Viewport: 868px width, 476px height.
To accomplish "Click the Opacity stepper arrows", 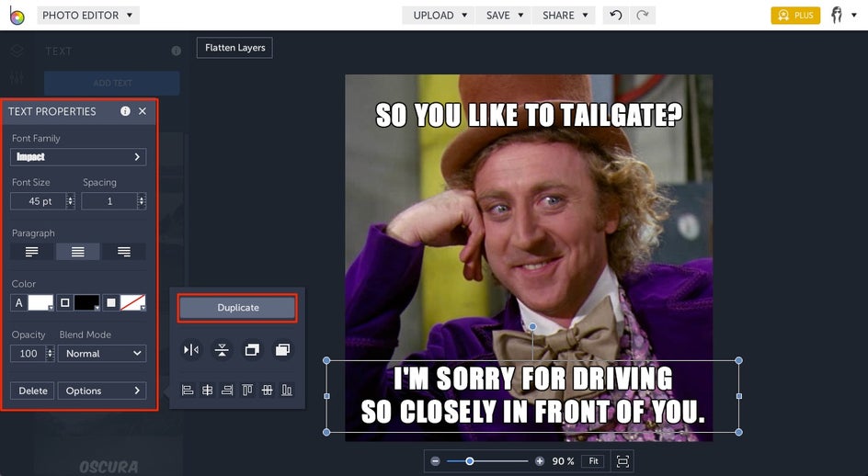I will click(51, 353).
